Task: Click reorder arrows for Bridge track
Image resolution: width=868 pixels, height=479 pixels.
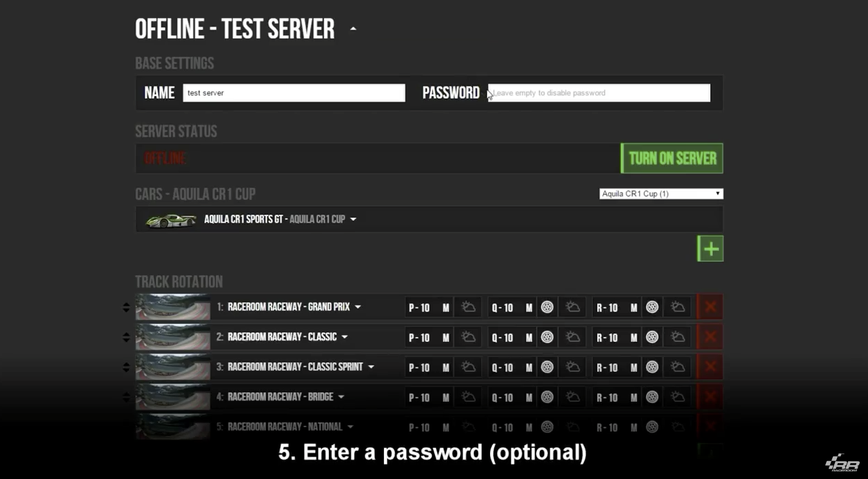Action: point(125,397)
